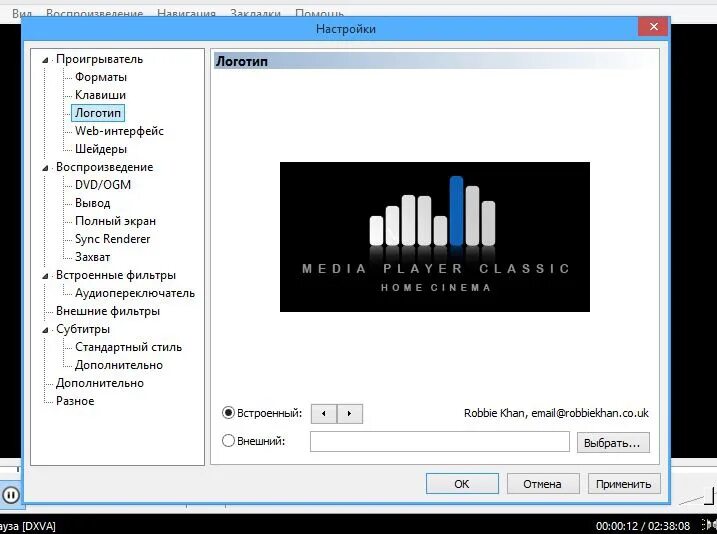Select Воспроизведение label in settings tree
Screen dimensions: 717x534
point(104,167)
